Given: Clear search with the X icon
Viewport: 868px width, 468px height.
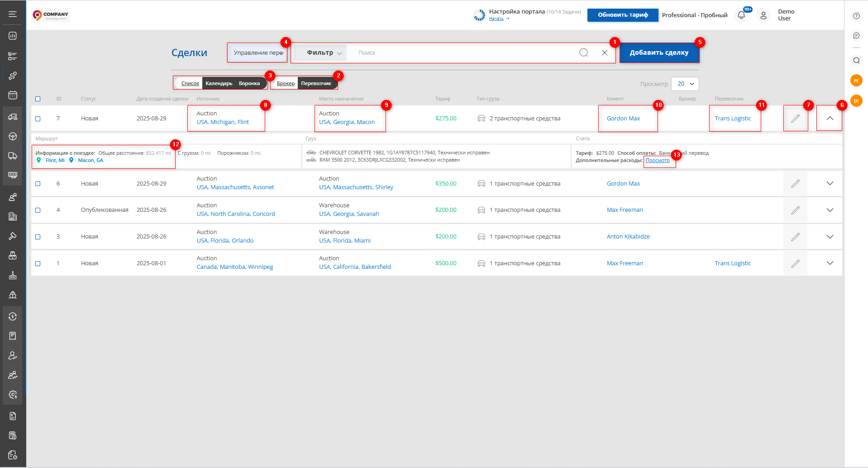Looking at the screenshot, I should click(604, 53).
